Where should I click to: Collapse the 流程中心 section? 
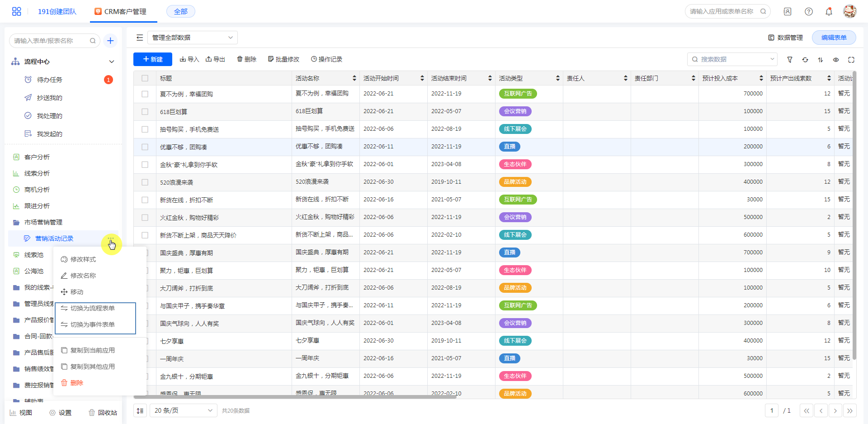112,62
